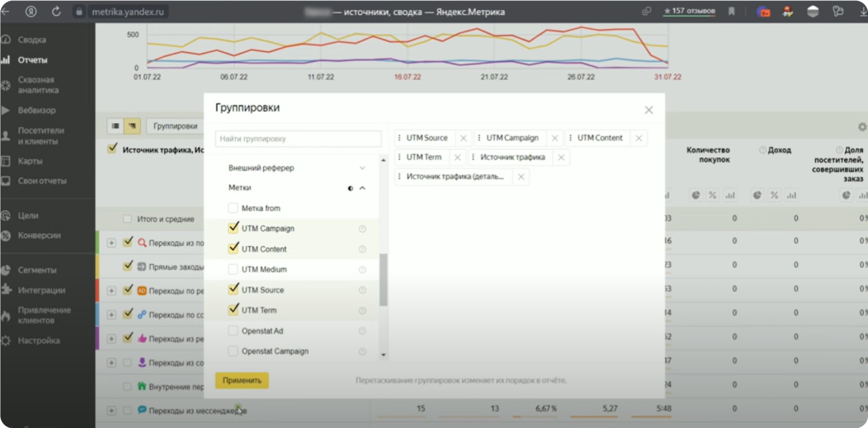Image resolution: width=868 pixels, height=428 pixels.
Task: Open Группировки button in report toolbar
Action: tap(175, 126)
